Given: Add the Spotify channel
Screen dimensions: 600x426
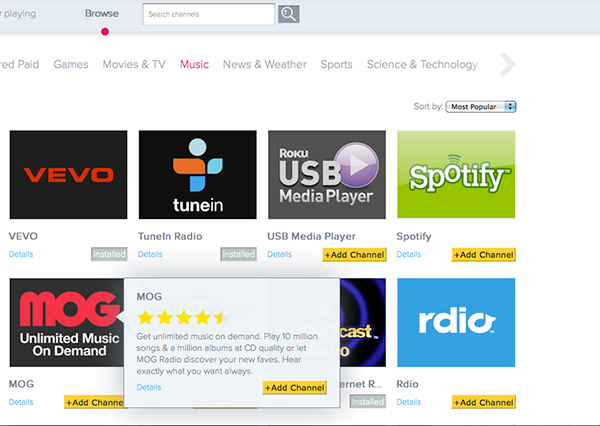Looking at the screenshot, I should click(x=484, y=255).
